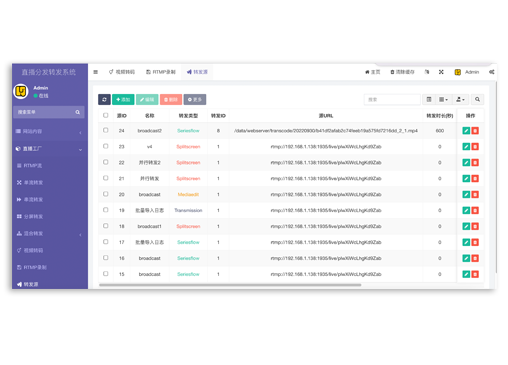Check the select-all checkbox in table header

pyautogui.click(x=106, y=115)
